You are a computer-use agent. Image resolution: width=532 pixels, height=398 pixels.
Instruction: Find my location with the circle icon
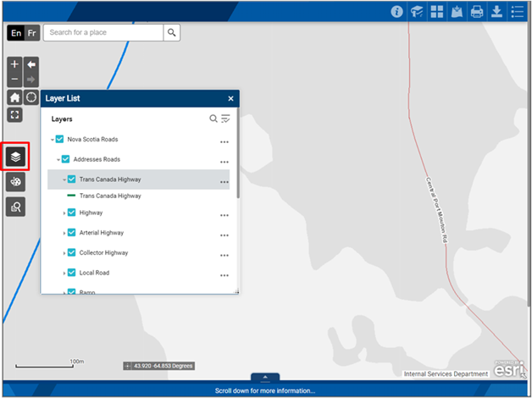click(x=31, y=97)
